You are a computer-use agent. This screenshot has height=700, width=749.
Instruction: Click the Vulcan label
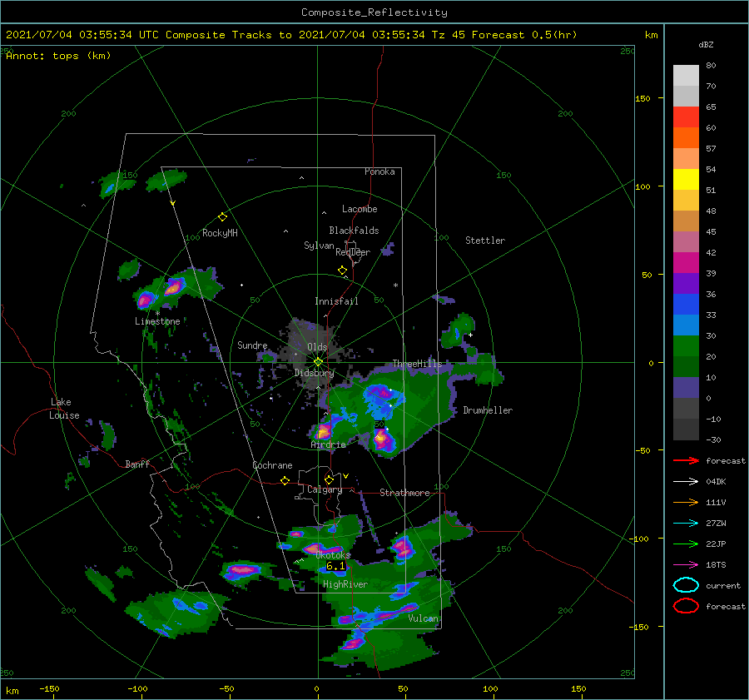tap(423, 618)
